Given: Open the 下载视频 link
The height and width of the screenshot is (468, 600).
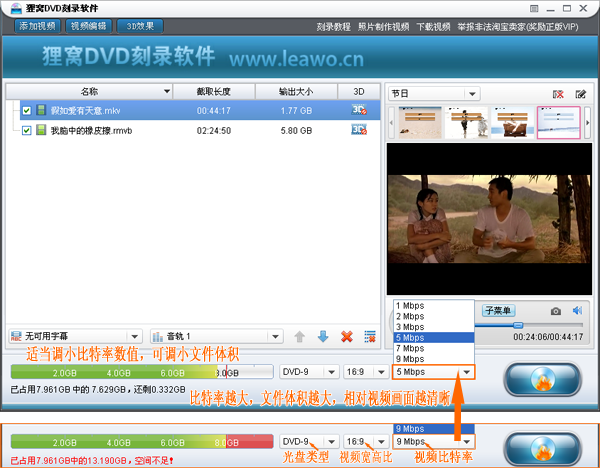Looking at the screenshot, I should [433, 27].
